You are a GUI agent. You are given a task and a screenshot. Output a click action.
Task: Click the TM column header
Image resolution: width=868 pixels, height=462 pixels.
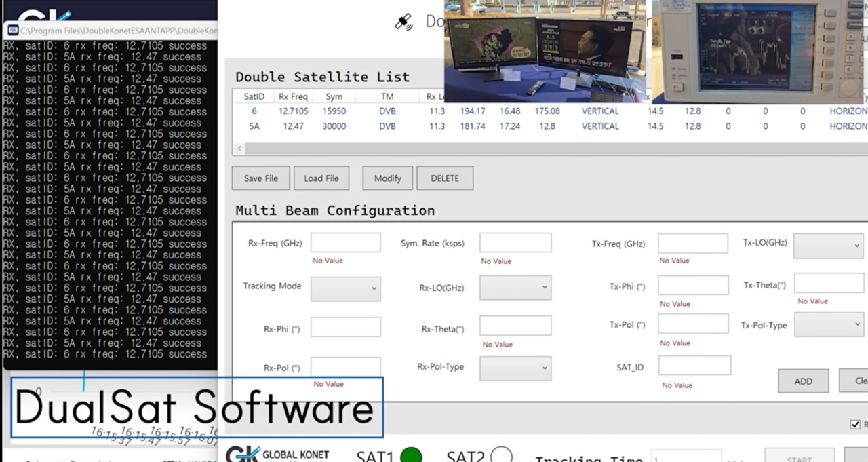(x=387, y=96)
